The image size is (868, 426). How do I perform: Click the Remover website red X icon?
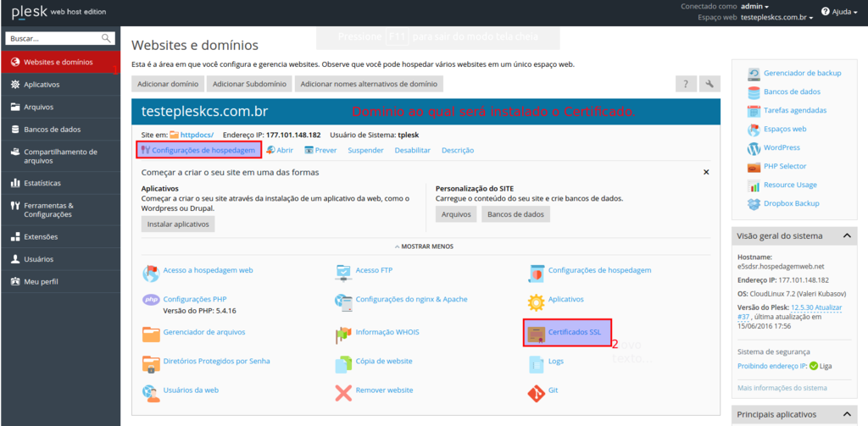point(344,392)
